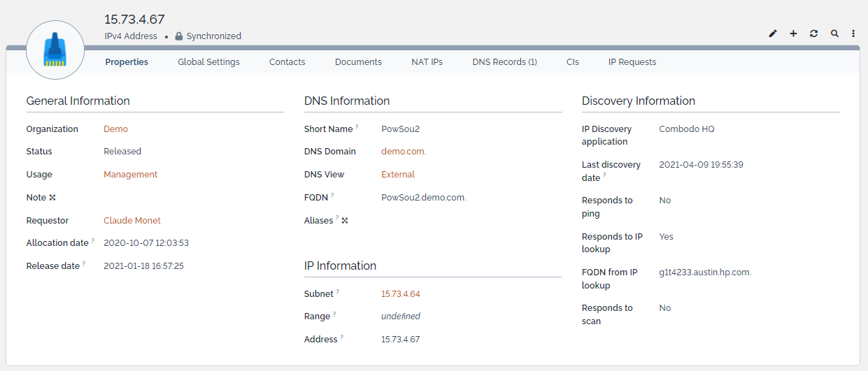Open the three-dot more actions menu
The width and height of the screenshot is (868, 371).
(853, 34)
